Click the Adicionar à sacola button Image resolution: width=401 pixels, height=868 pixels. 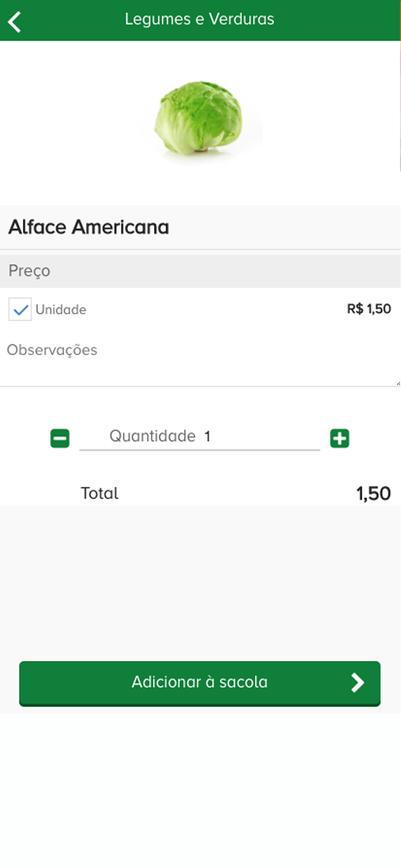pyautogui.click(x=200, y=683)
